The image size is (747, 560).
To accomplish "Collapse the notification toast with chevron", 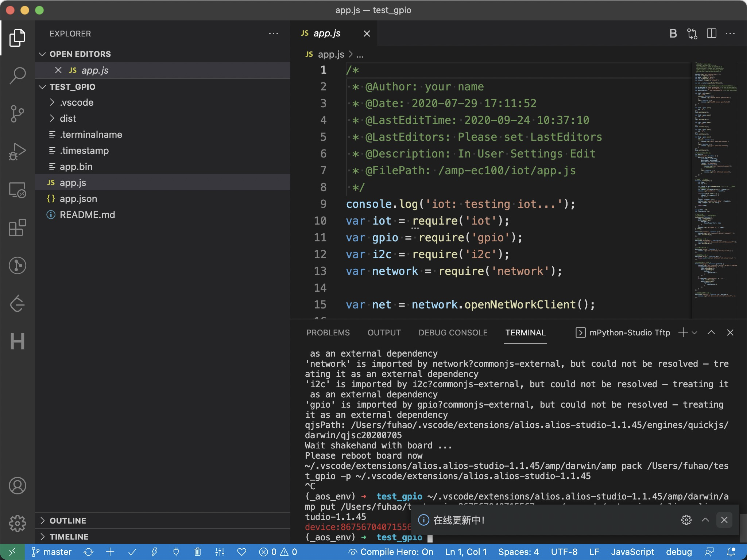I will coord(705,520).
